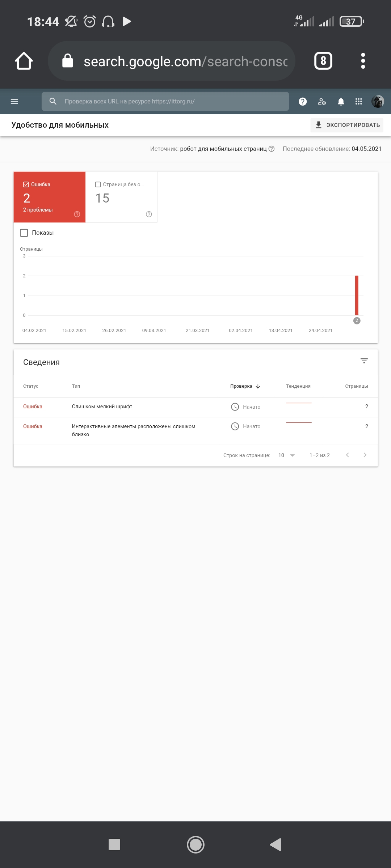Viewport: 391px width, 868px height.
Task: Open the account profile avatar
Action: [378, 102]
